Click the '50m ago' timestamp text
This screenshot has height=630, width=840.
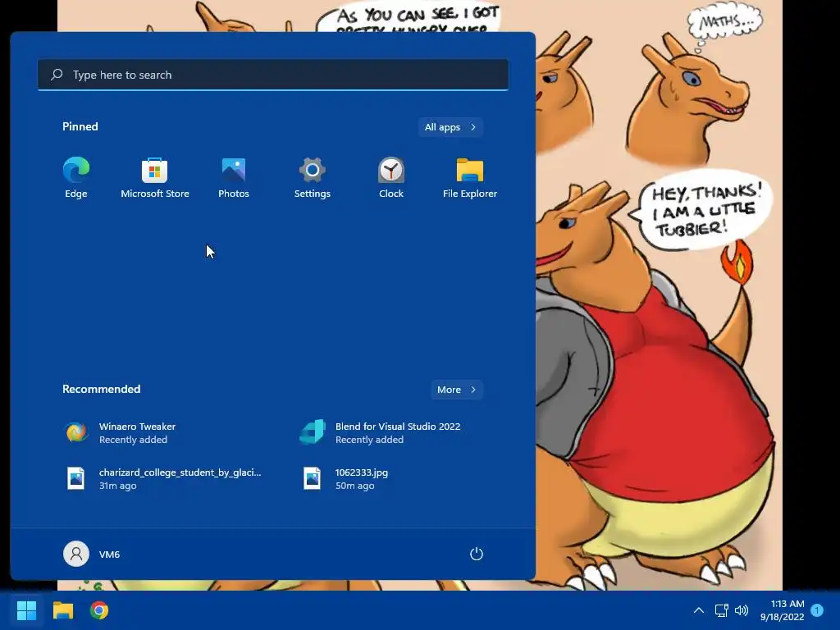coord(354,486)
